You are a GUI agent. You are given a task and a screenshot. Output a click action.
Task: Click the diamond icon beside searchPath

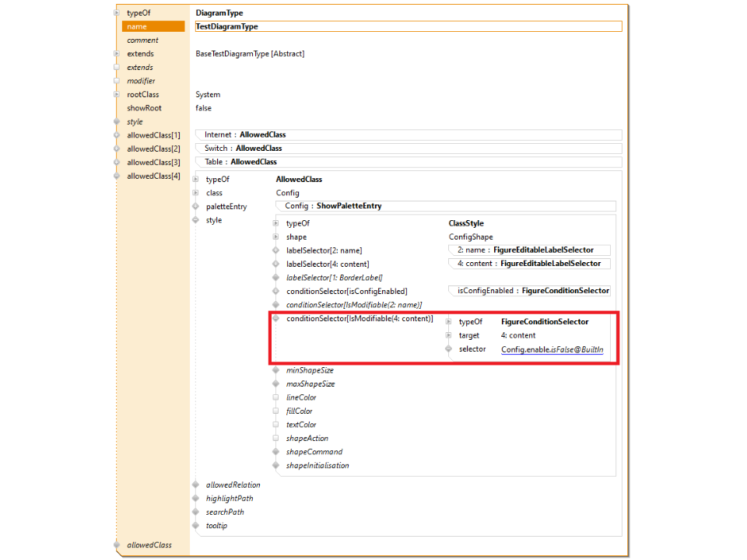click(x=195, y=512)
